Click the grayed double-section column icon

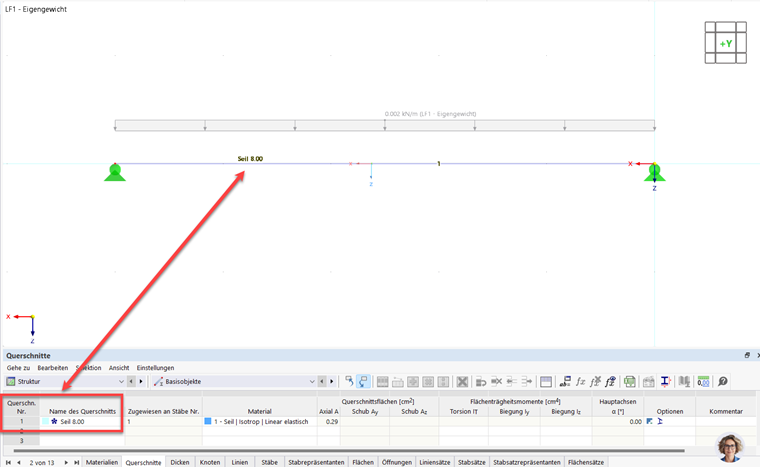tap(684, 382)
